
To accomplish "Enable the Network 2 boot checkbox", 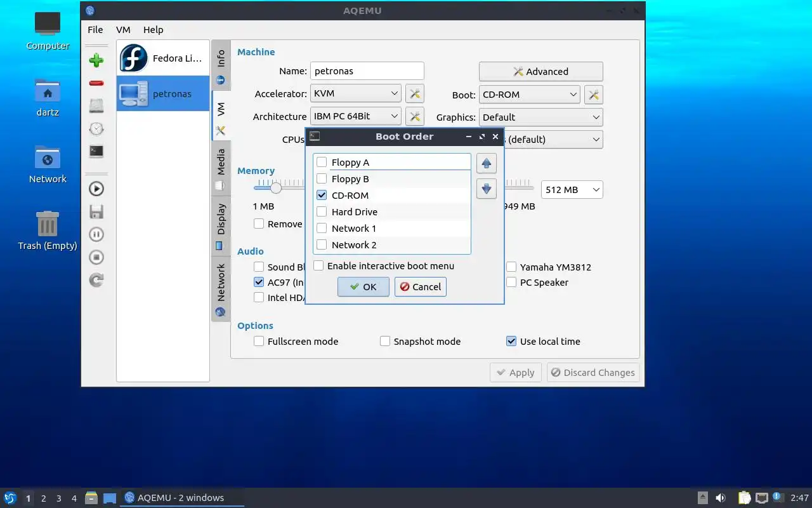I will [x=322, y=244].
